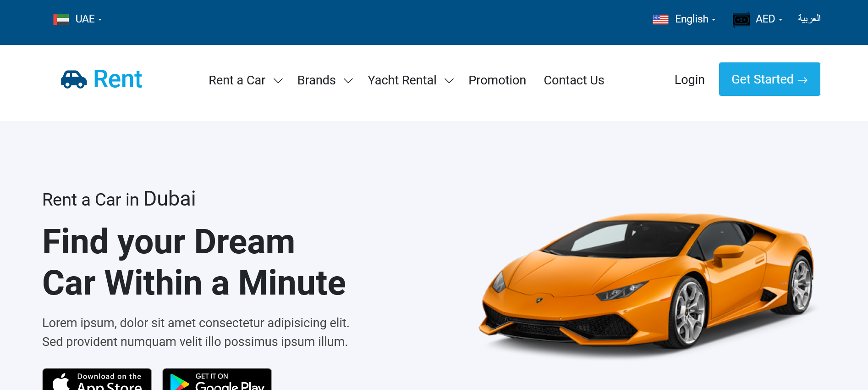Click the Lorem ipsum description paragraph

coord(196,332)
